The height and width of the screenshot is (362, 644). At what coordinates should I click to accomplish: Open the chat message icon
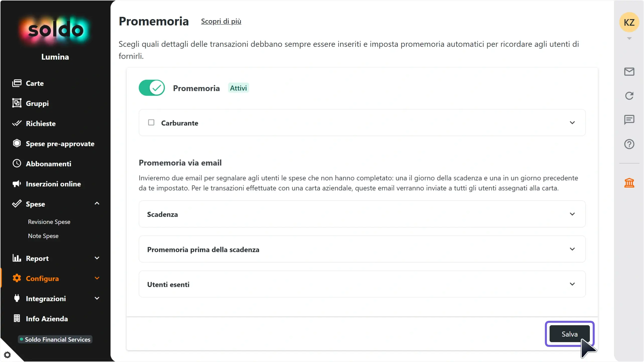pyautogui.click(x=629, y=120)
